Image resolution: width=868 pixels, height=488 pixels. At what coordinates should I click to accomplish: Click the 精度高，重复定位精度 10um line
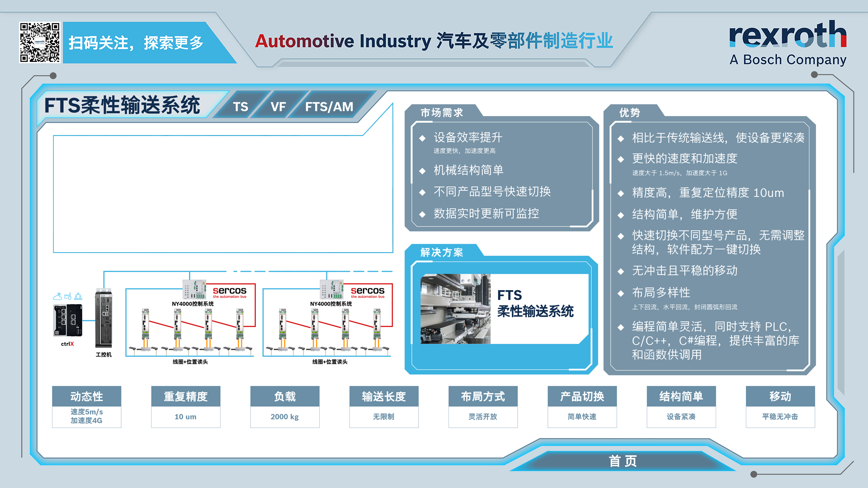point(708,192)
